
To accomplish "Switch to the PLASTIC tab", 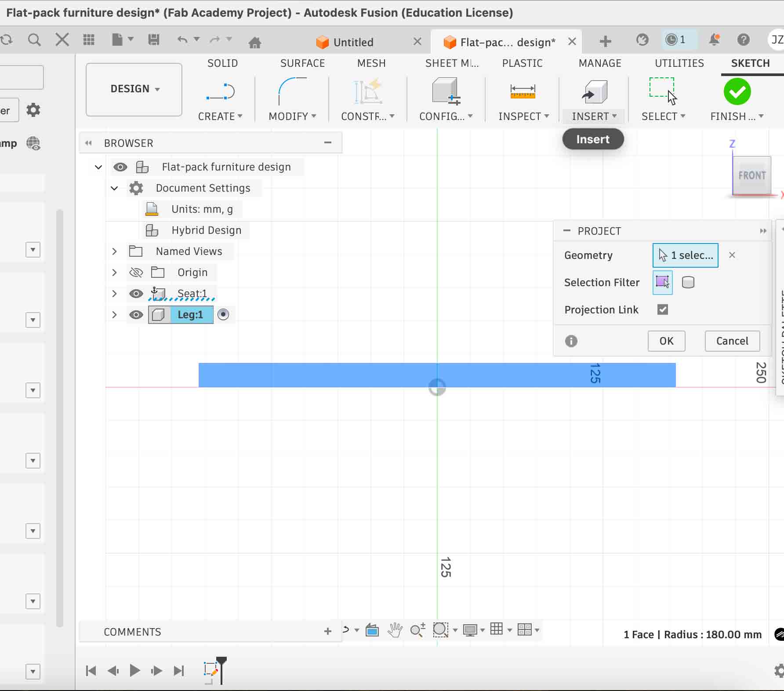I will [x=523, y=63].
